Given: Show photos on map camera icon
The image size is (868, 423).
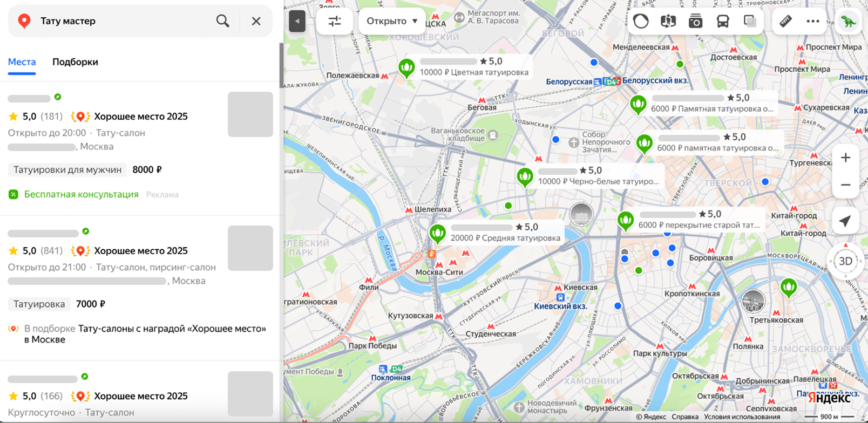Looking at the screenshot, I should (696, 21).
